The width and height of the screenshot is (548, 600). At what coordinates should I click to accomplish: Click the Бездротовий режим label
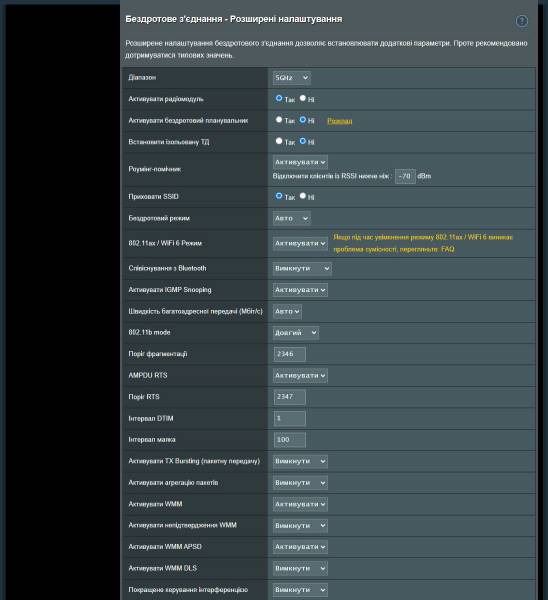pyautogui.click(x=159, y=218)
